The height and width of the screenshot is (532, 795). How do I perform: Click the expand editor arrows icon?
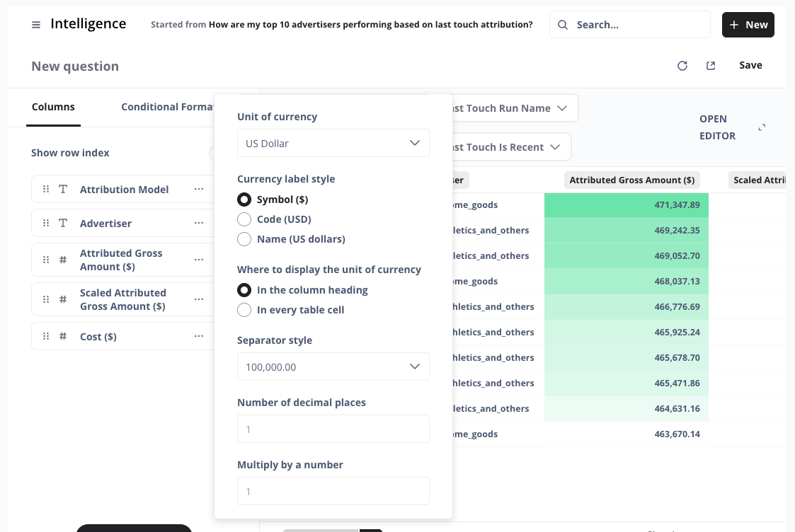(x=762, y=127)
